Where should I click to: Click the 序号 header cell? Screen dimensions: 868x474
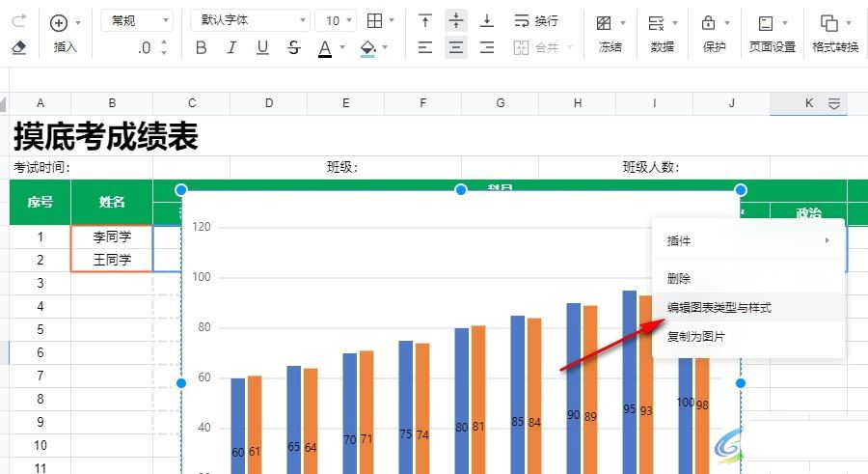40,203
